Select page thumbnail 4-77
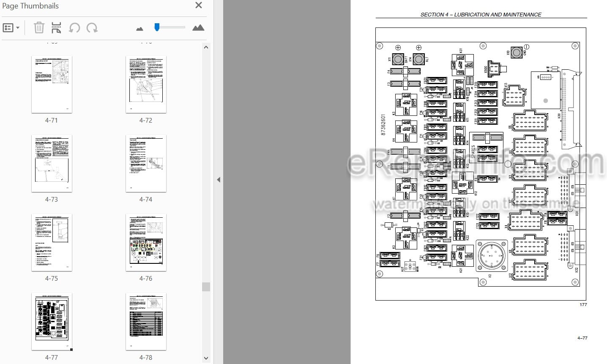Screen dimensions: 607x364 [52, 322]
